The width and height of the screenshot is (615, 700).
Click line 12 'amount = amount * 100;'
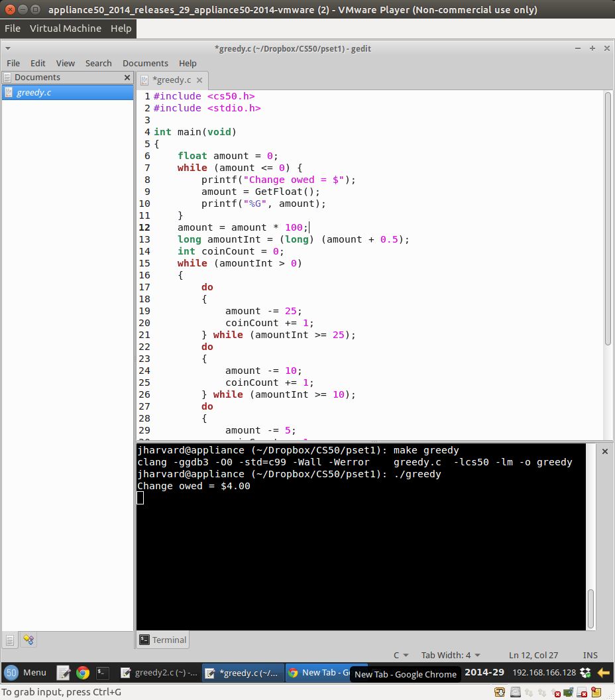243,227
